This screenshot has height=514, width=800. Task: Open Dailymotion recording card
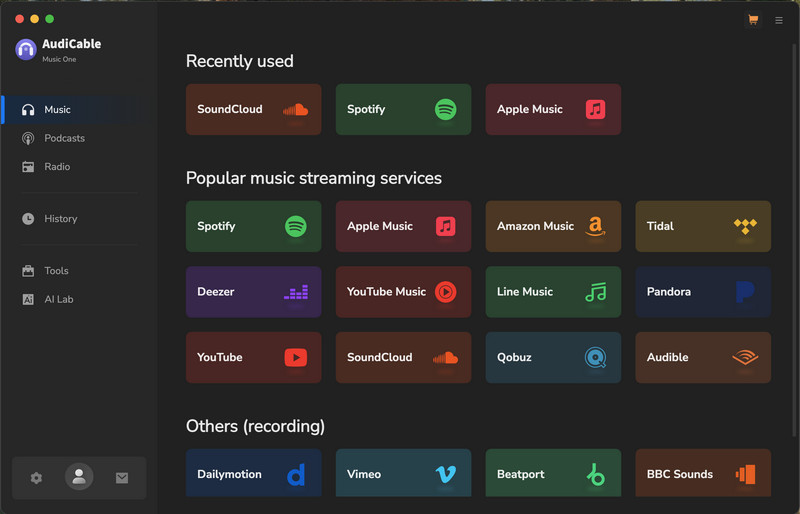click(254, 473)
